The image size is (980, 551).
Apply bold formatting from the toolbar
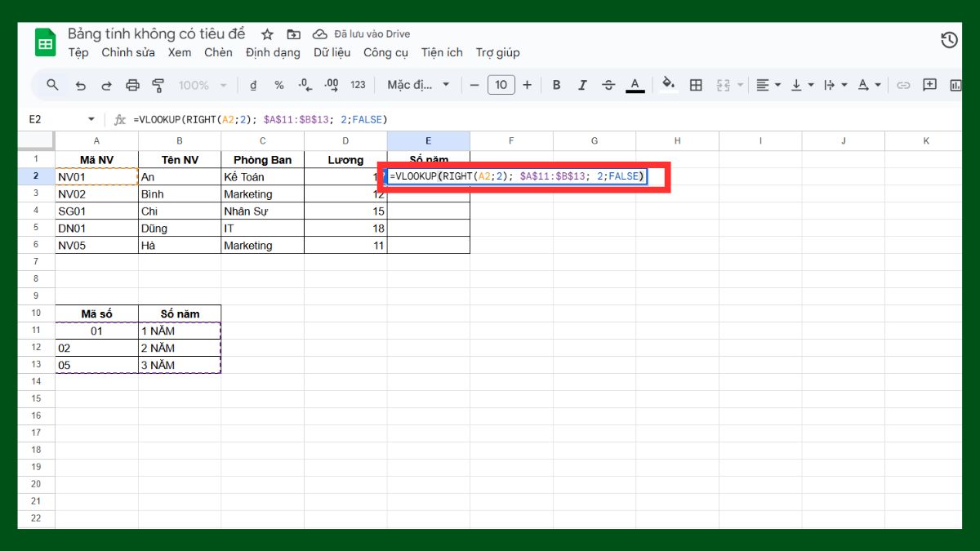[557, 84]
